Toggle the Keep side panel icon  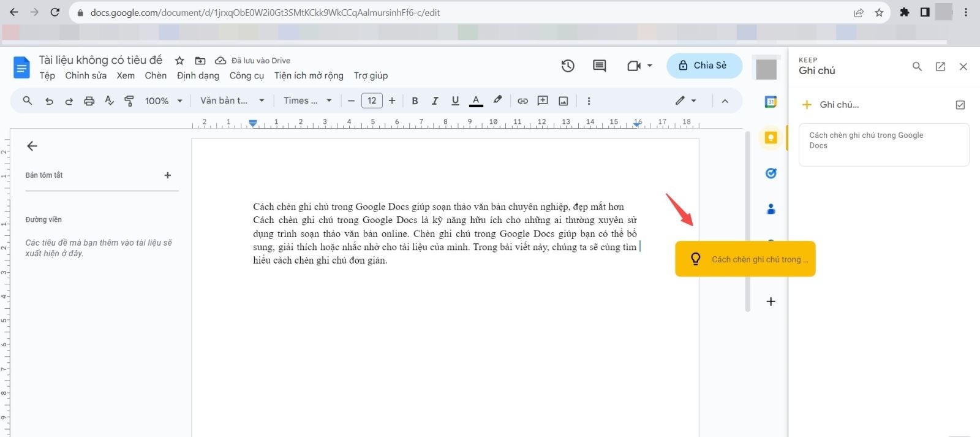click(771, 138)
